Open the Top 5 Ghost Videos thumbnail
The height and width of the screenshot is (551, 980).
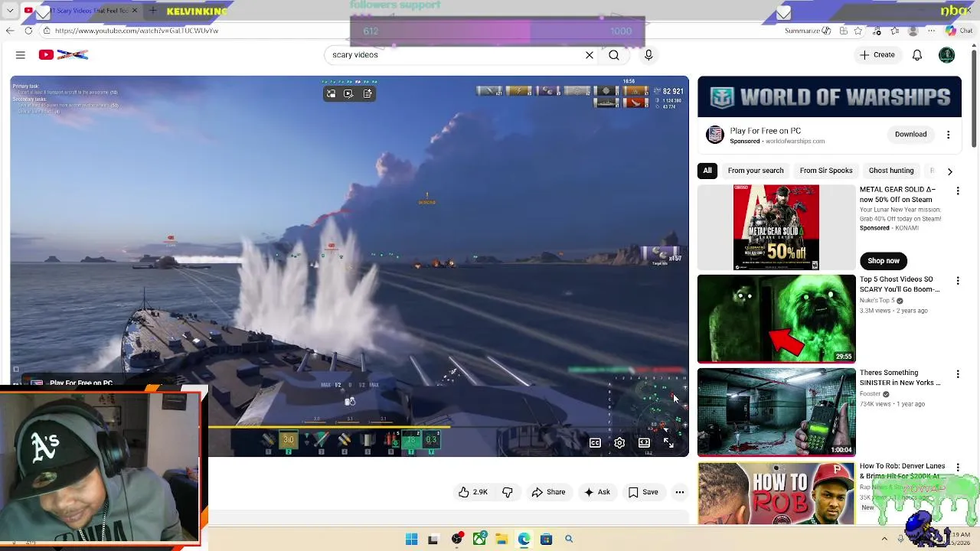(776, 318)
